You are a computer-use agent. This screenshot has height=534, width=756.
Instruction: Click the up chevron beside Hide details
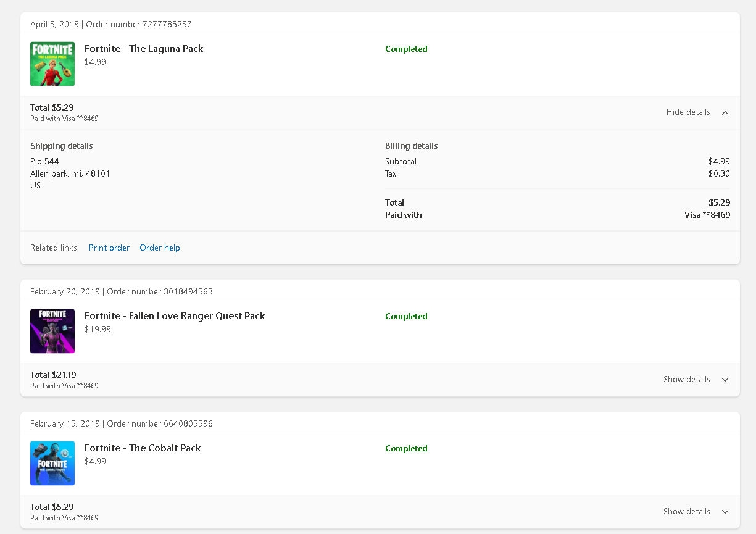click(725, 113)
